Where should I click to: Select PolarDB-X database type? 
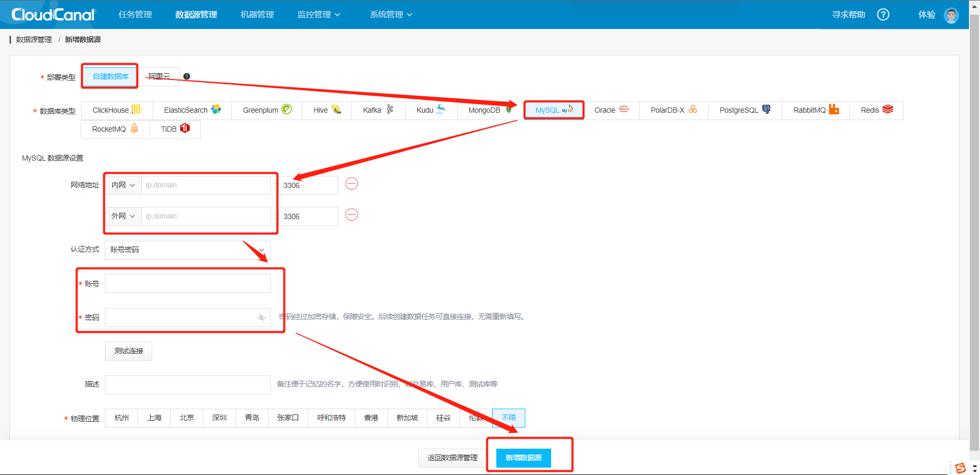coord(674,110)
